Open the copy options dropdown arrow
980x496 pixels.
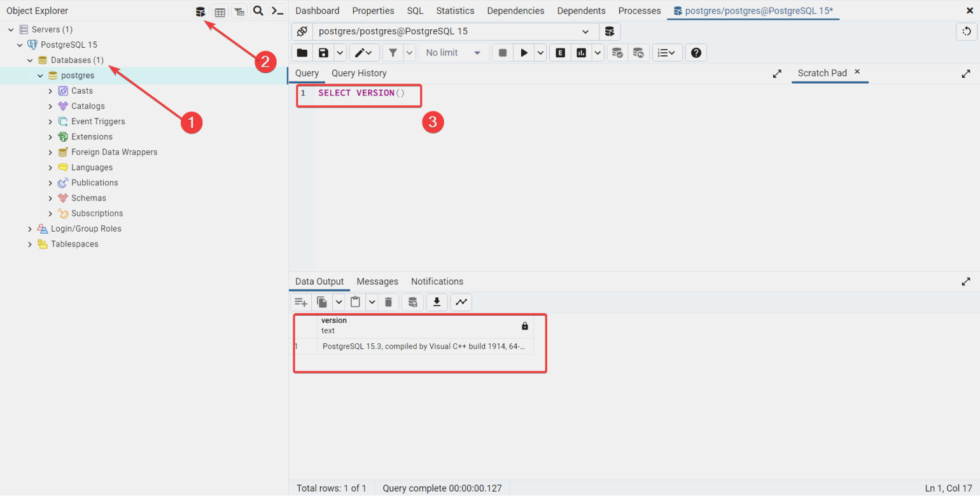pos(339,302)
